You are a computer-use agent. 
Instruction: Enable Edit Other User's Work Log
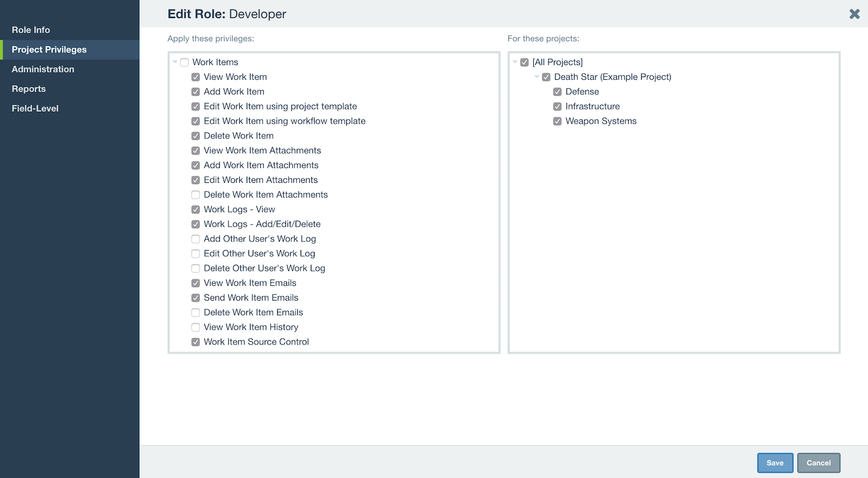coord(196,253)
